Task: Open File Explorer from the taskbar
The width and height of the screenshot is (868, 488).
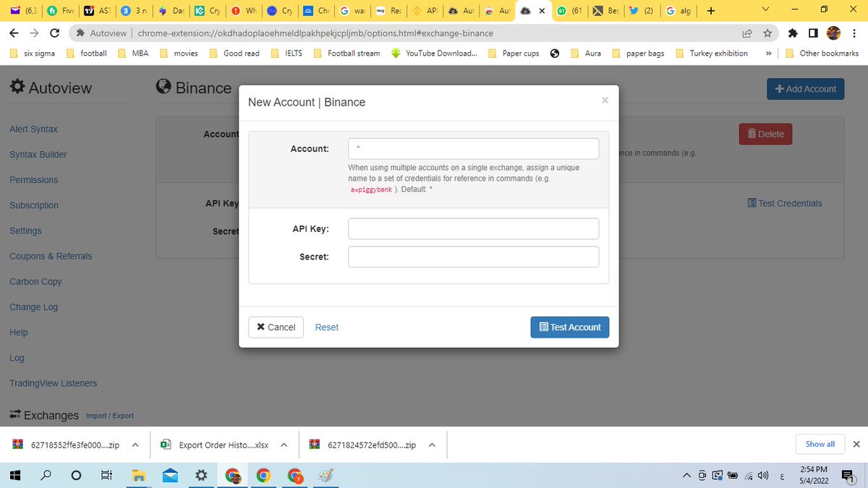Action: click(x=139, y=475)
